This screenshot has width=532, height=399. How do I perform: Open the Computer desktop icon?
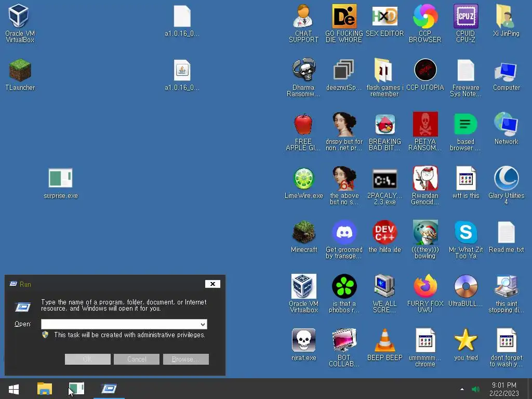(x=506, y=71)
